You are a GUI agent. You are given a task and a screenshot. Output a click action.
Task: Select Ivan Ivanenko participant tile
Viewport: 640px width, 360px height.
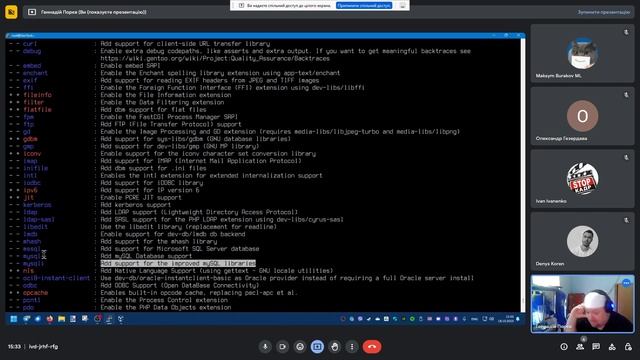click(582, 179)
